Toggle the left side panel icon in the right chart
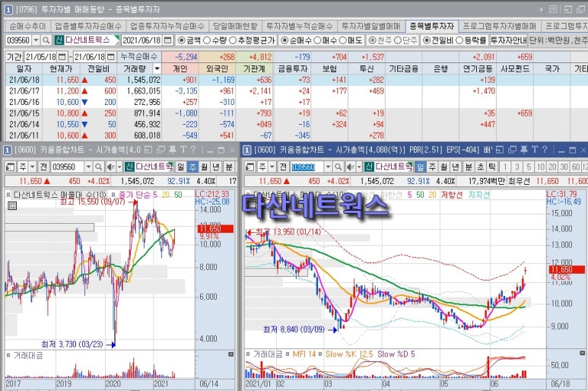This screenshot has height=391, width=588. click(x=250, y=167)
